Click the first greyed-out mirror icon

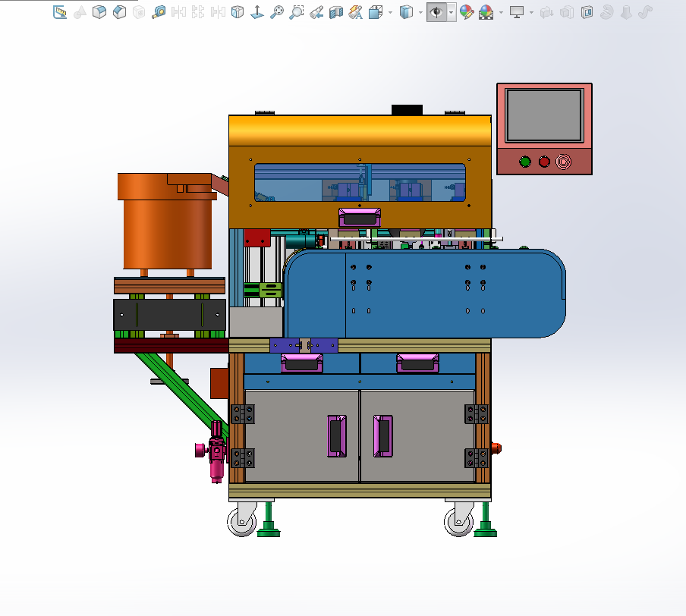(178, 12)
